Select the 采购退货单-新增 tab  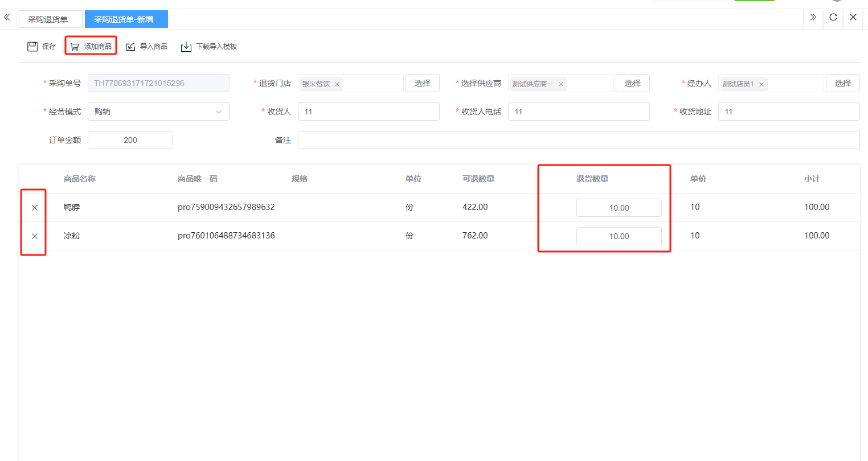coord(124,19)
